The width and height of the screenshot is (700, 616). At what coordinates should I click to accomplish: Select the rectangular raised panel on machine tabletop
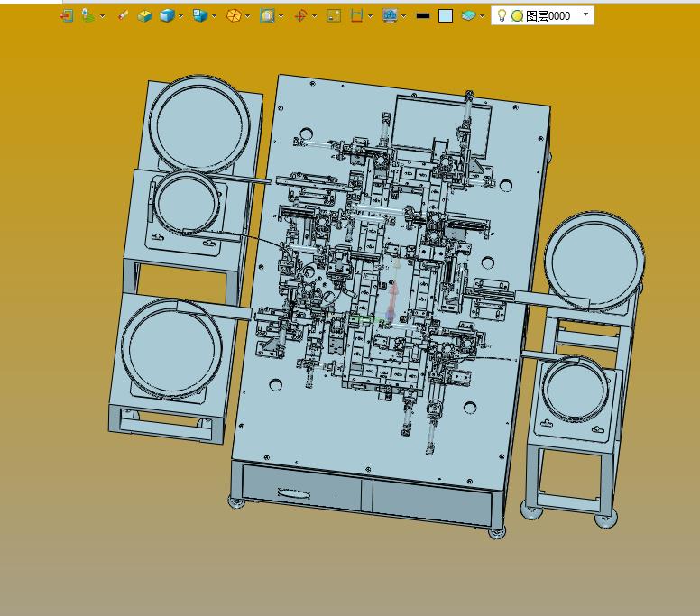pyautogui.click(x=441, y=126)
